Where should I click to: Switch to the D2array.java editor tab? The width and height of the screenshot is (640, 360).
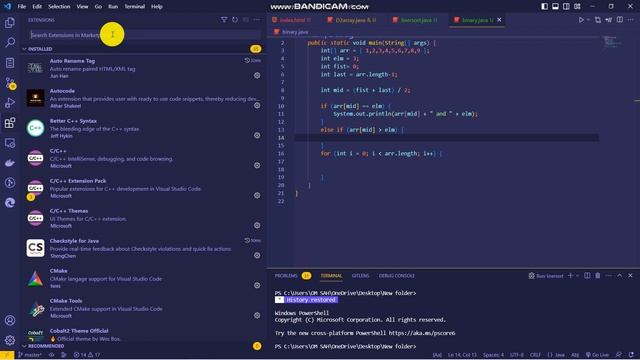(353, 20)
